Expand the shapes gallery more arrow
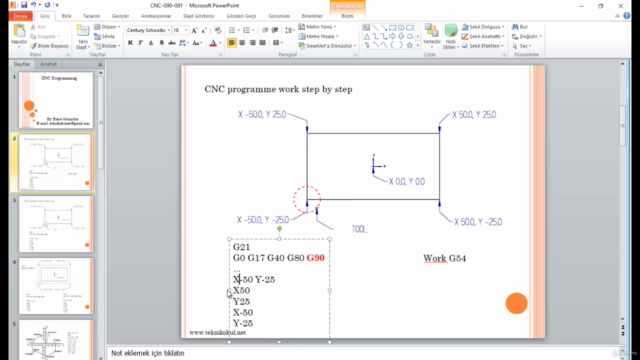640x360 pixels. coord(418,45)
